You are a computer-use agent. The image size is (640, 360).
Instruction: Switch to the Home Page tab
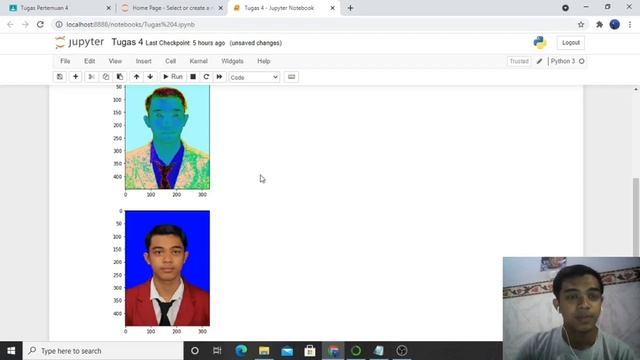[171, 8]
